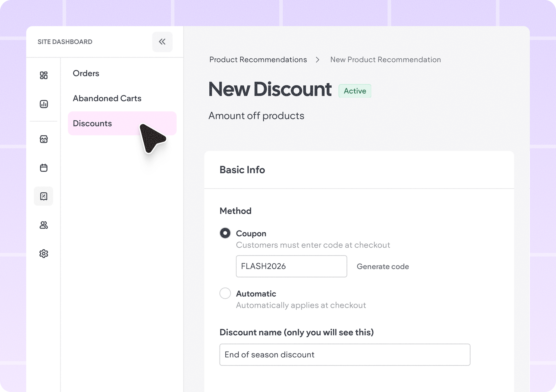Select the Discounts menu item
Image resolution: width=556 pixels, height=392 pixels.
click(x=122, y=123)
